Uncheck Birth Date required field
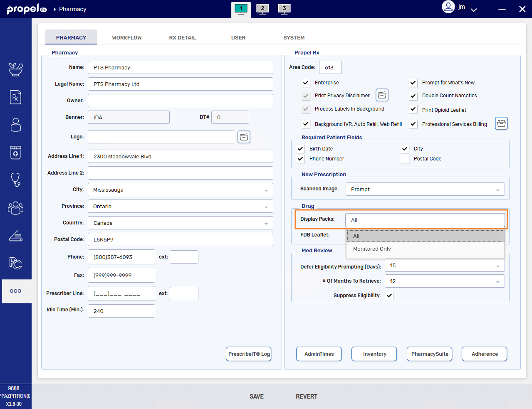 (301, 148)
